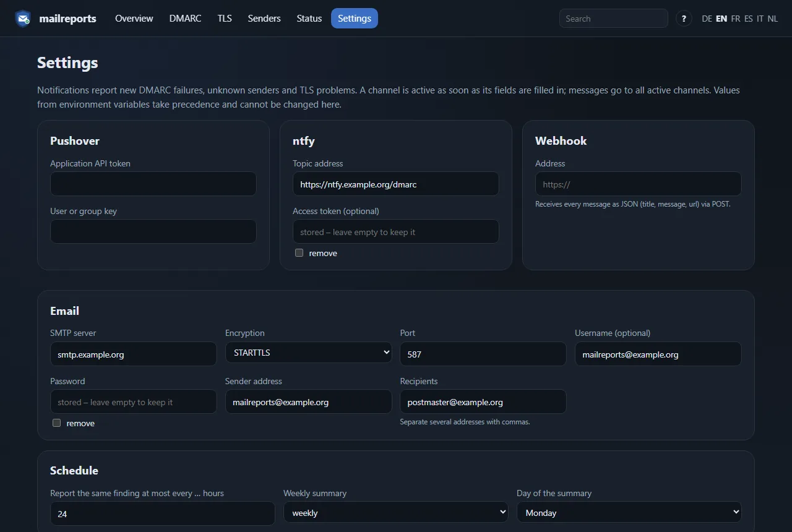The height and width of the screenshot is (532, 792).
Task: Click the 'Receives every message as JSON' hint
Action: [633, 204]
